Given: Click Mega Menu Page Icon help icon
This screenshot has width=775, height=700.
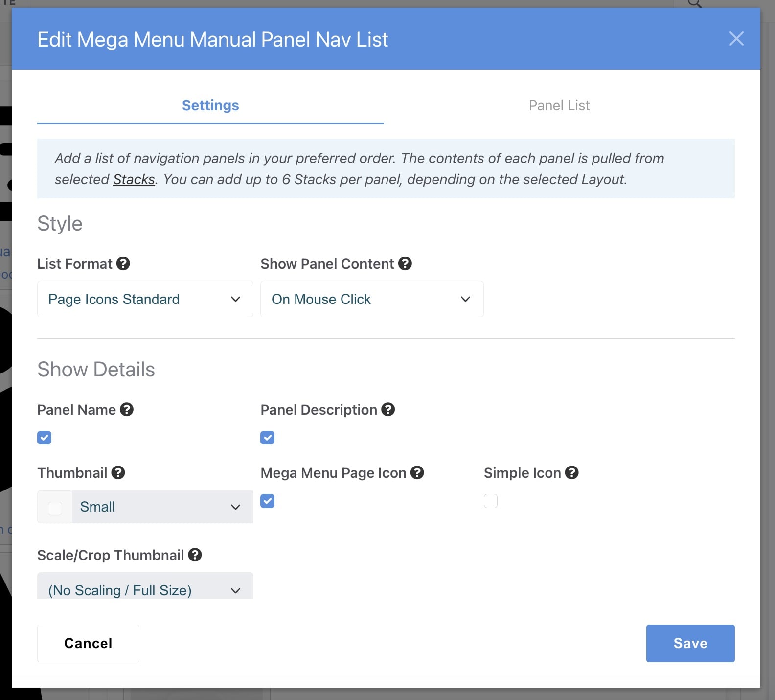Looking at the screenshot, I should click(x=417, y=473).
